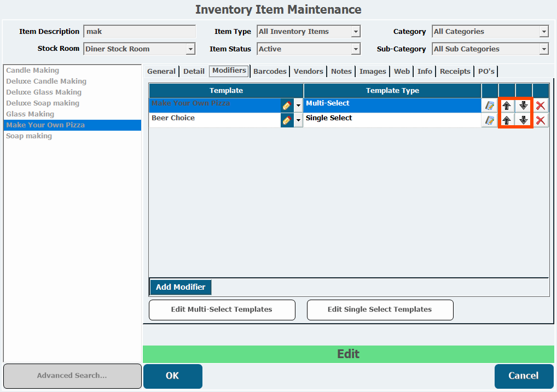Switch to the Vendors tab

pyautogui.click(x=309, y=71)
